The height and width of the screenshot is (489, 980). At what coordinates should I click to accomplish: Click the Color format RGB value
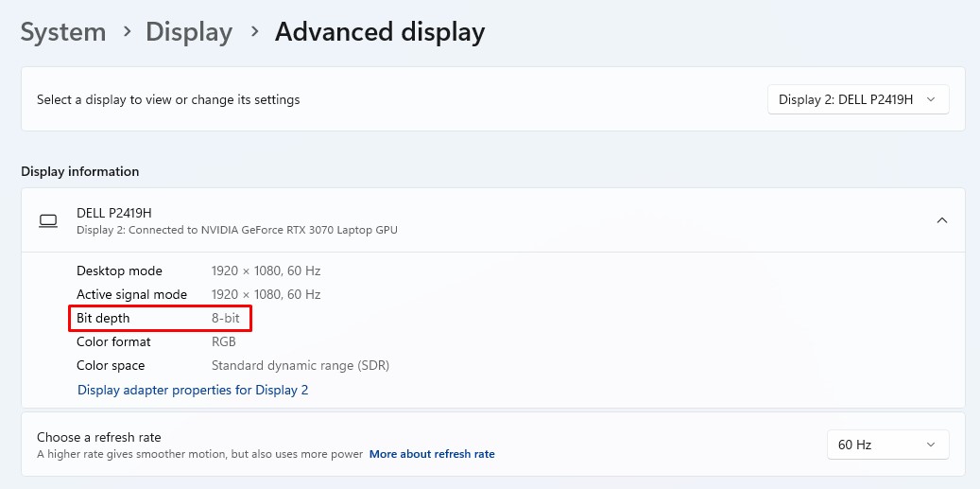[223, 342]
